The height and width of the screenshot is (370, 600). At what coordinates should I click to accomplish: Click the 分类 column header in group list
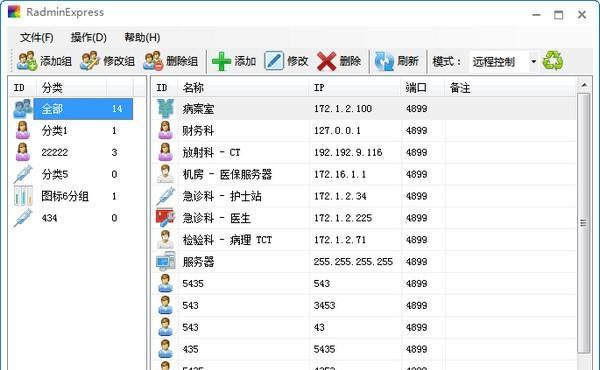pos(71,88)
